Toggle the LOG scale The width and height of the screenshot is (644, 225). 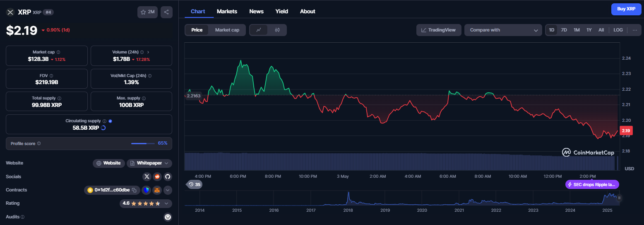point(618,30)
